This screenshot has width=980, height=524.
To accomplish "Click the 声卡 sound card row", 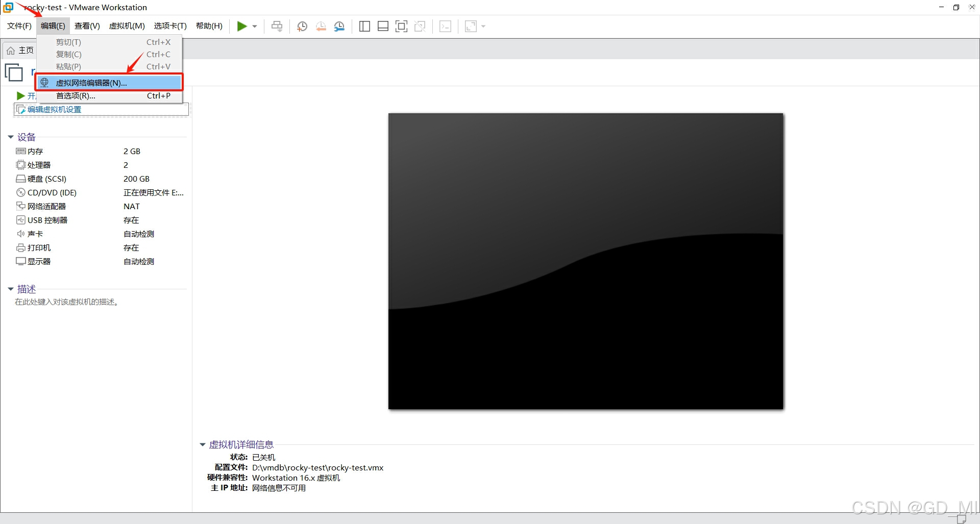I will pyautogui.click(x=100, y=234).
